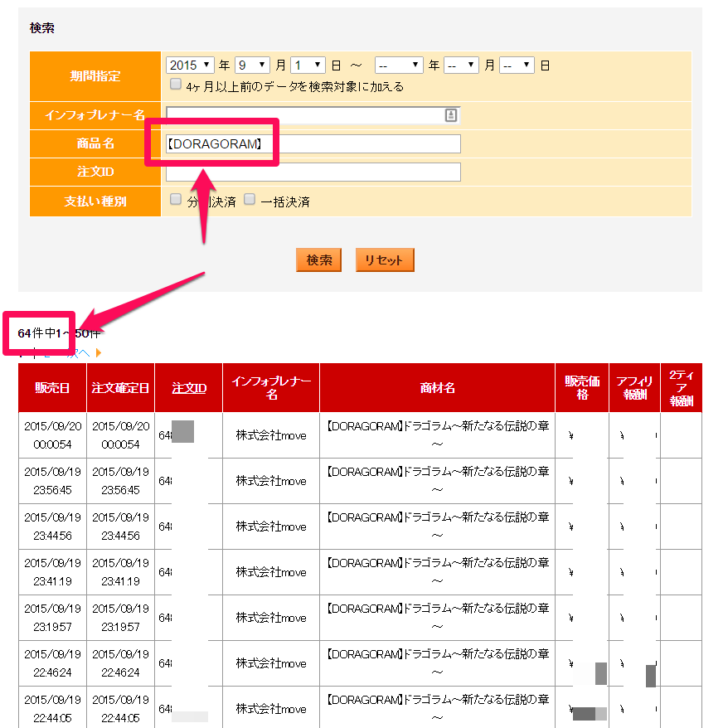Expand the start month dropdown showing 9
This screenshot has width=728, height=728.
tap(252, 65)
